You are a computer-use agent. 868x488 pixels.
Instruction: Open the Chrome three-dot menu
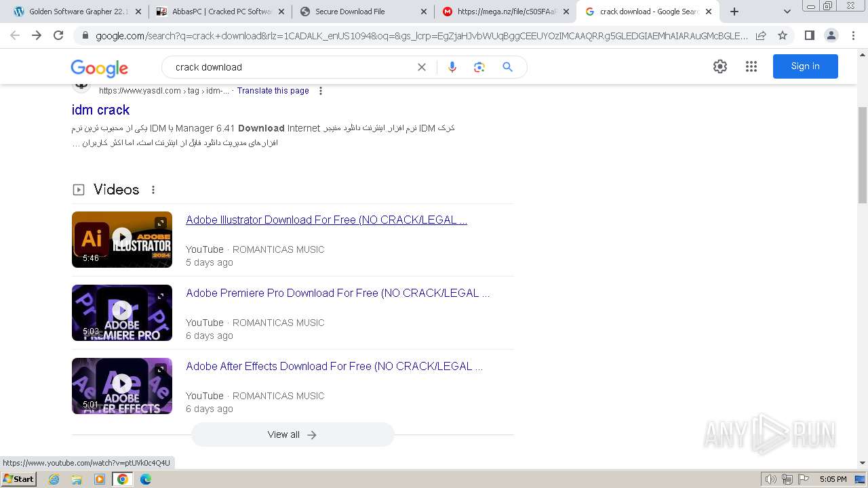coord(852,35)
